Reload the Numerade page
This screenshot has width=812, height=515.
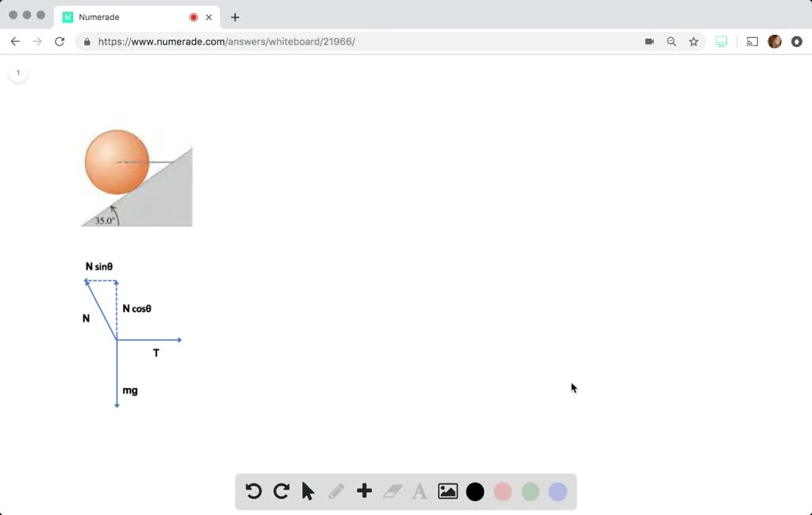59,41
